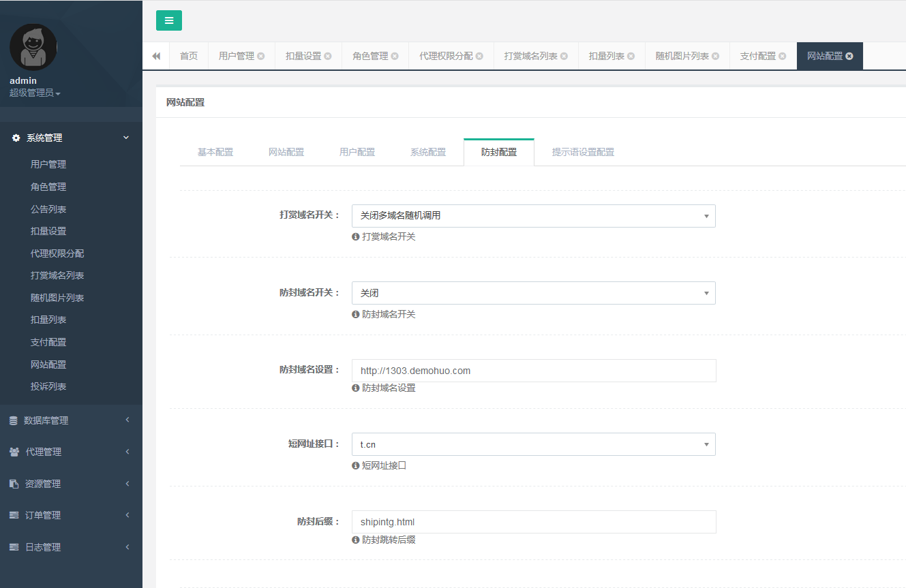This screenshot has width=906, height=588.
Task: Collapse 系统管理 sidebar menu
Action: click(71, 138)
